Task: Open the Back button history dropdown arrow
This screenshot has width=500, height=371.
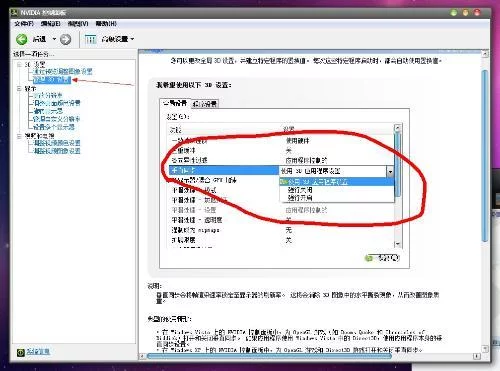Action: [54, 39]
